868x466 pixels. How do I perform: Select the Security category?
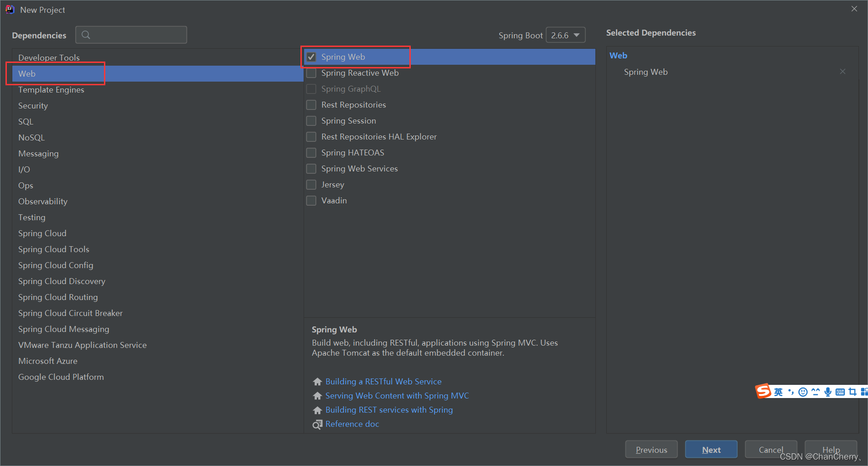158,106
